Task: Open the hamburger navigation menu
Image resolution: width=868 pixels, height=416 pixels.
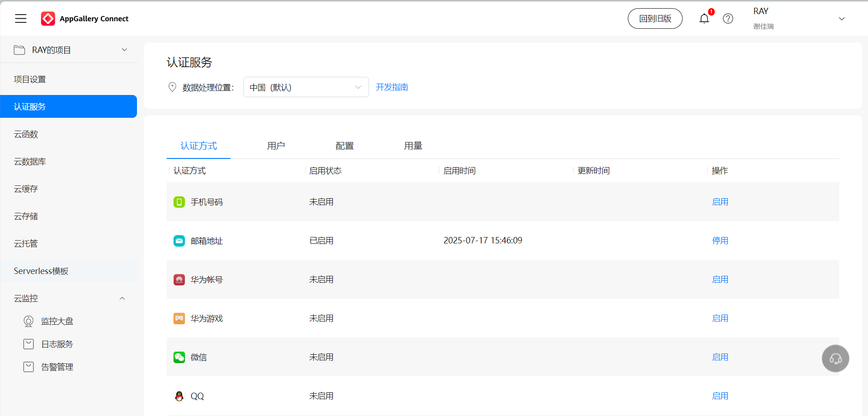Action: (x=21, y=19)
